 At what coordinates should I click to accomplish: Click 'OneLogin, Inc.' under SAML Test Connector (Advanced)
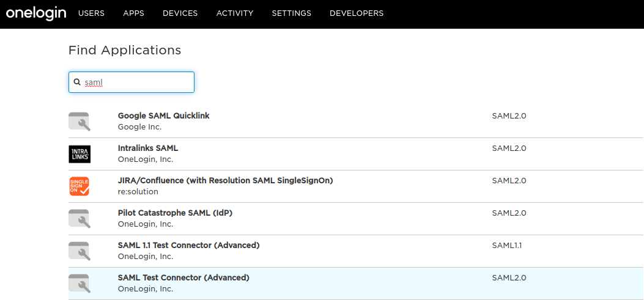point(146,289)
